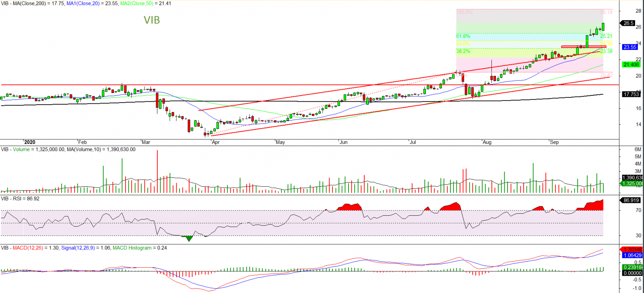Click the MA(Close,200) = 17.75 title text
This screenshot has width=644, height=293.
(x=38, y=3)
